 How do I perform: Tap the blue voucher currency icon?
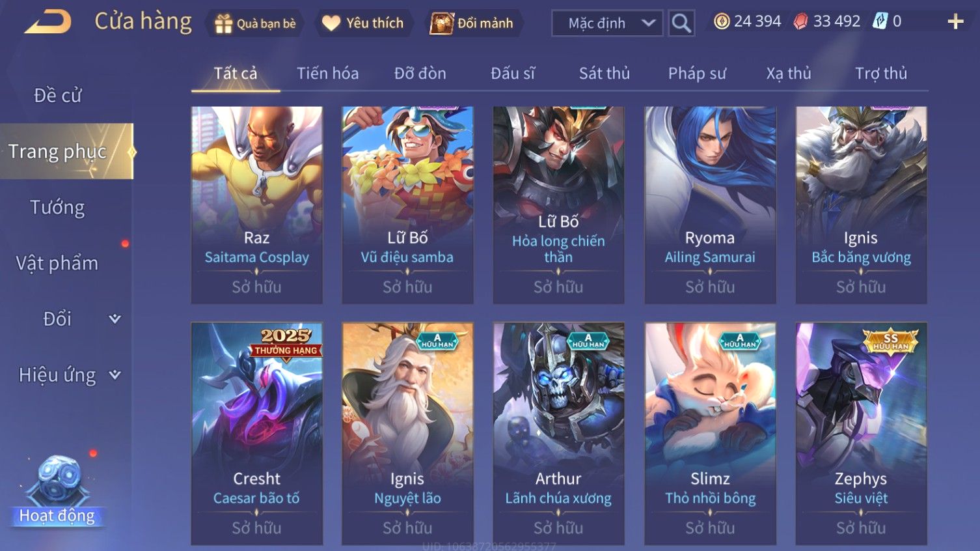click(x=880, y=21)
